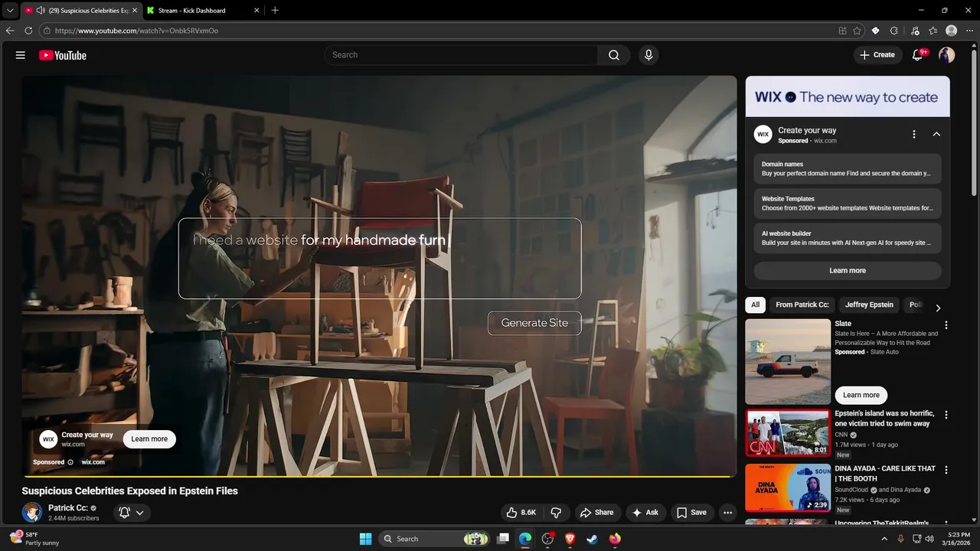Open options for Slate sponsored card
The width and height of the screenshot is (980, 551).
coord(946,325)
